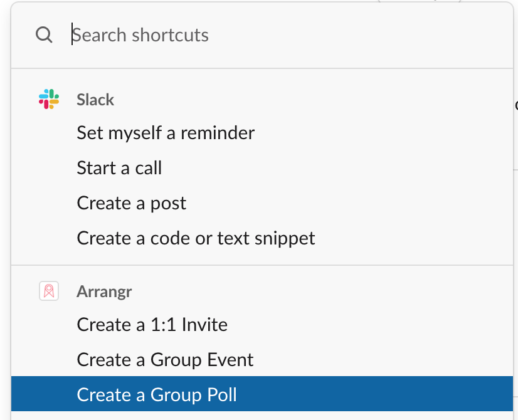Select "Create a post" shortcut
Image resolution: width=518 pixels, height=420 pixels.
(131, 203)
